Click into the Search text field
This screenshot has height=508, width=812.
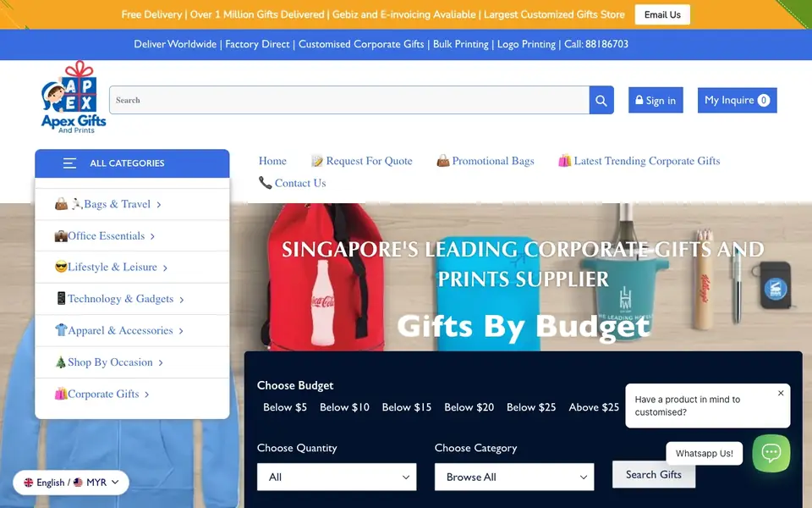(349, 100)
